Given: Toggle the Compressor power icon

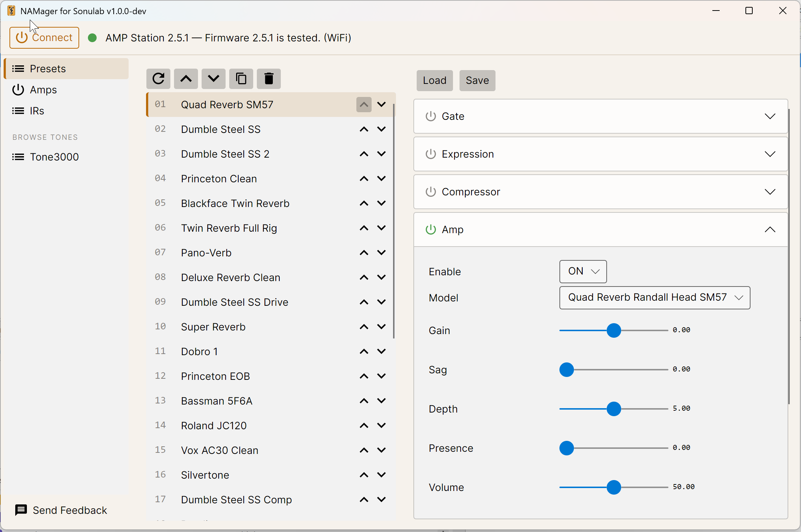Looking at the screenshot, I should click(430, 192).
